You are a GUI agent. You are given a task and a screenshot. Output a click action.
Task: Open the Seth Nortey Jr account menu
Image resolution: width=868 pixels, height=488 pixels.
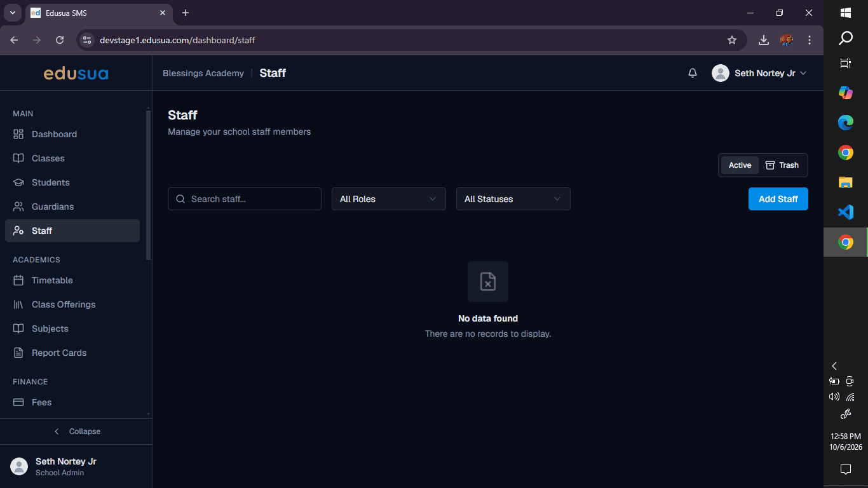click(x=759, y=73)
